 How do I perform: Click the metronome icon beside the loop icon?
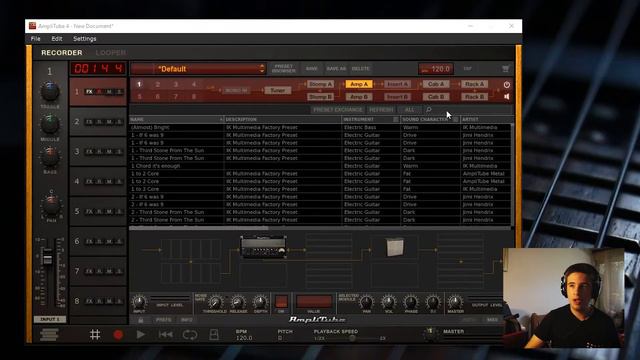(214, 335)
